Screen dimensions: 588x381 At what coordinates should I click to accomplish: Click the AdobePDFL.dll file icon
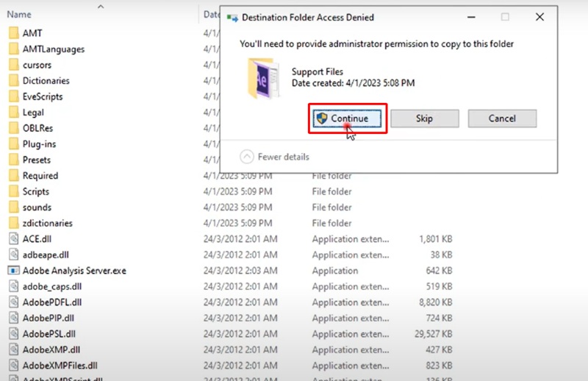(14, 302)
